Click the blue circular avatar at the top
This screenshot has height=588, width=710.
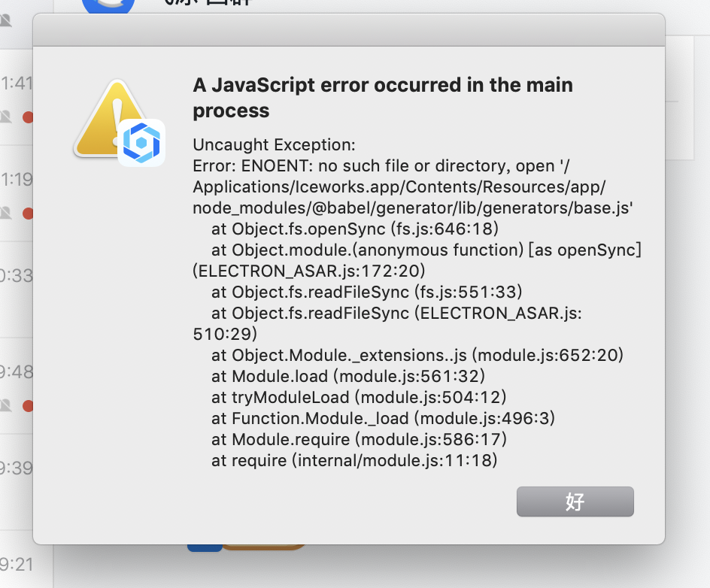111,6
